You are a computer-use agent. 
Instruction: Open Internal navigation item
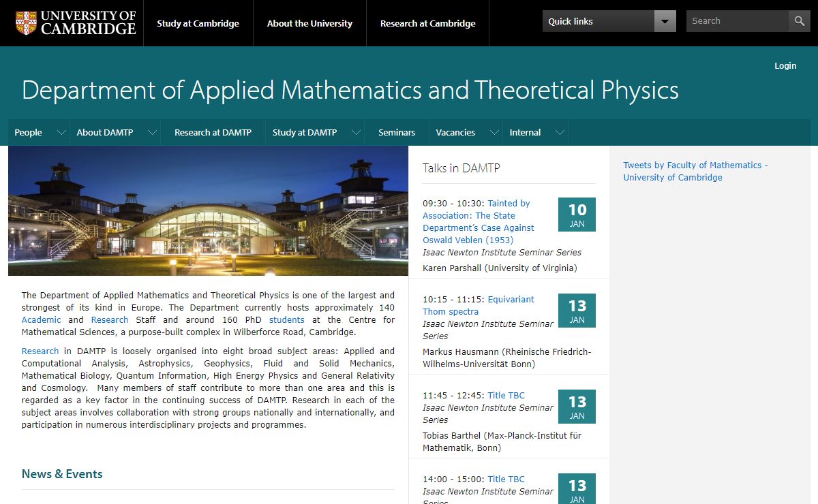point(525,132)
